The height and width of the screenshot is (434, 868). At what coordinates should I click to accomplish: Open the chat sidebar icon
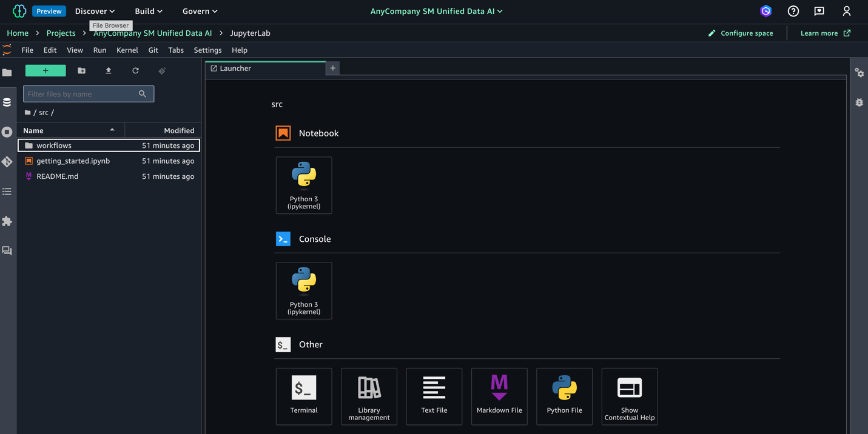pyautogui.click(x=7, y=251)
